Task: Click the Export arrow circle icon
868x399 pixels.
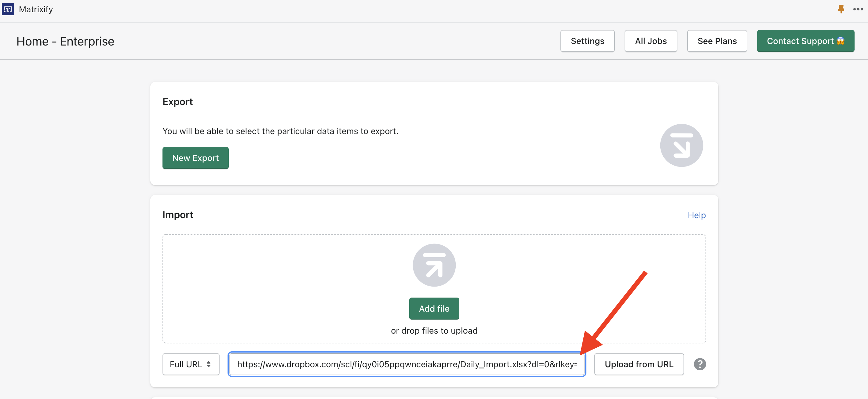Action: tap(681, 145)
